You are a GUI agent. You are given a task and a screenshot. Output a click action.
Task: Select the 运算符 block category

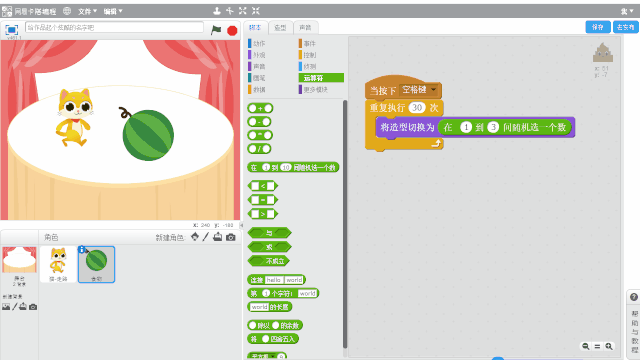coord(321,78)
